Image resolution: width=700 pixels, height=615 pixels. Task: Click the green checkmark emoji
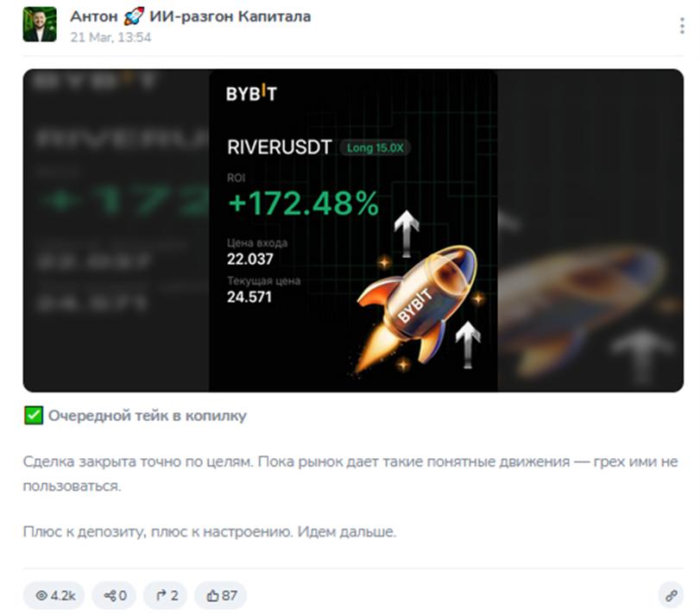click(34, 415)
